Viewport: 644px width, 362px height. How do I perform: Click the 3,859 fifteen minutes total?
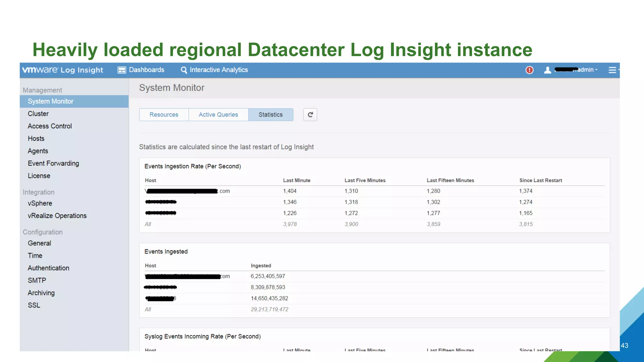(x=433, y=224)
